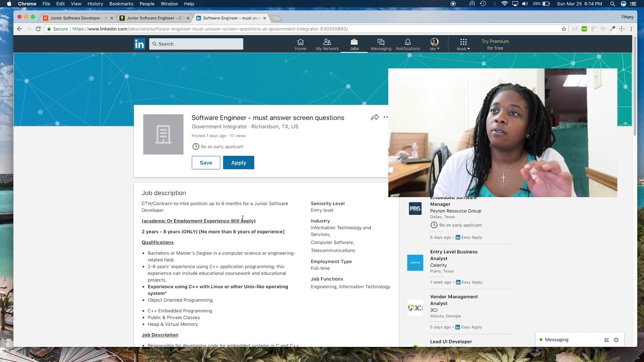Open the Edit menu
644x362 pixels.
(60, 4)
